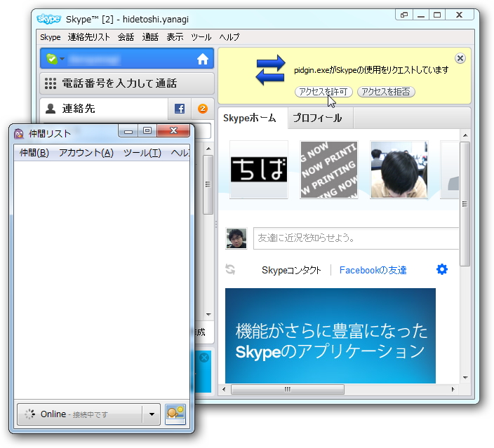Click the home panel vertical scrollbar thumb
This screenshot has height=448, width=494.
(x=465, y=204)
